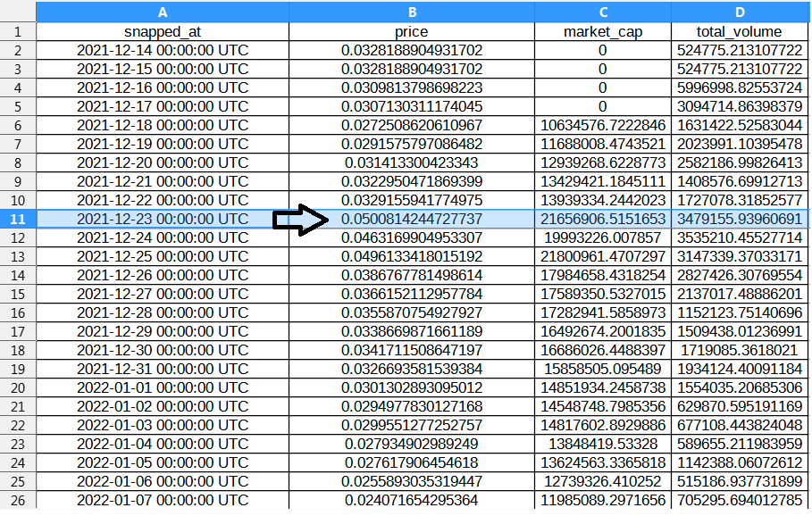Click the market_cap header cell
The image size is (812, 516).
tap(603, 31)
